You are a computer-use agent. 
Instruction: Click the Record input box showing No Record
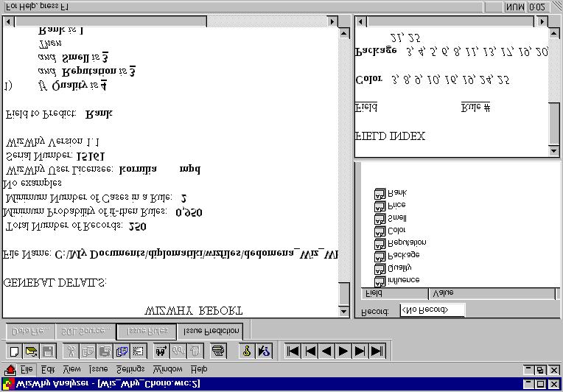point(433,310)
